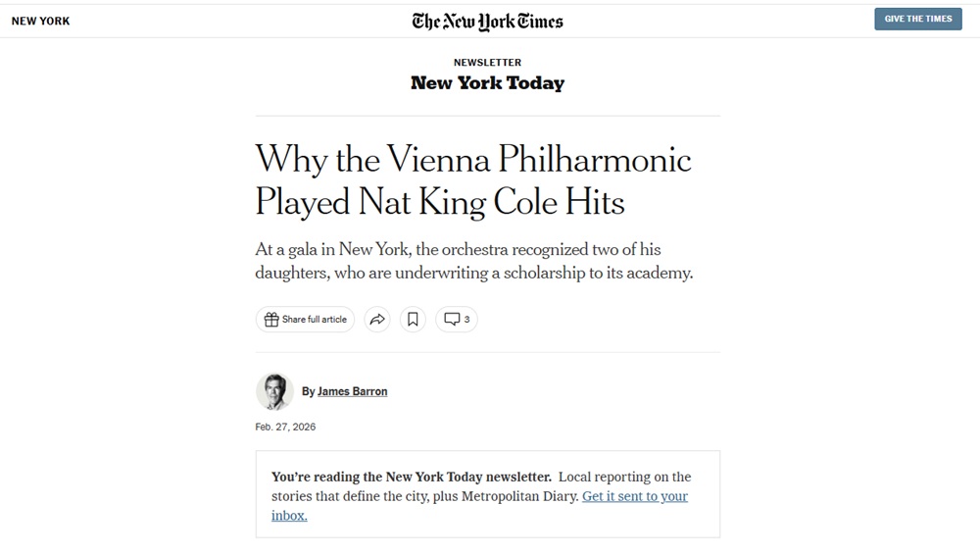Click the bold You're reading newsletter text
The image size is (980, 555).
click(x=411, y=478)
